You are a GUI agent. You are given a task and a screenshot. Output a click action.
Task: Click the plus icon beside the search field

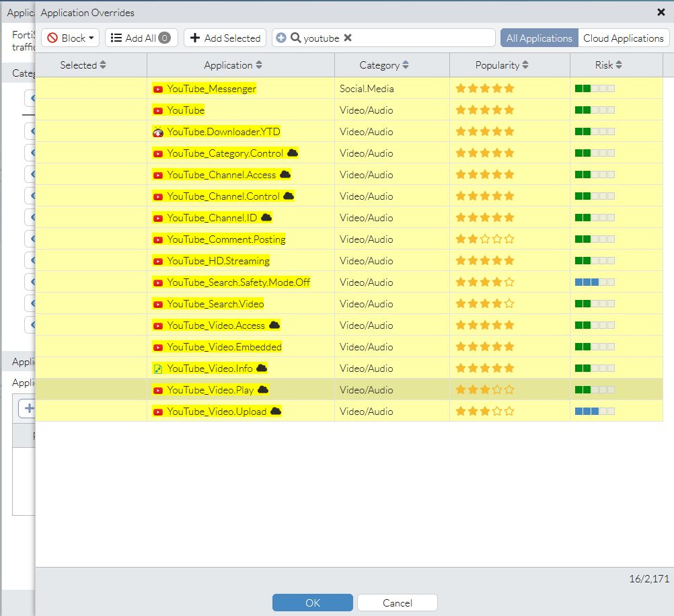(281, 38)
